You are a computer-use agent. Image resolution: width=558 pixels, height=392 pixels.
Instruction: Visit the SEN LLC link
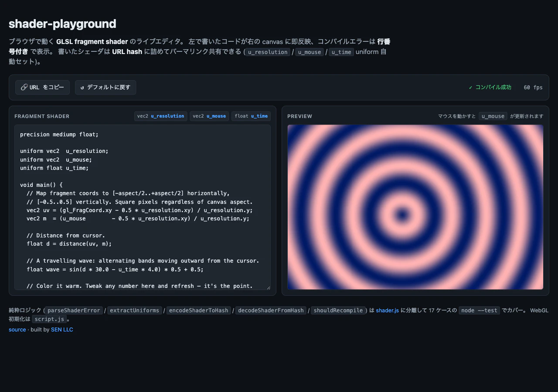coord(62,330)
